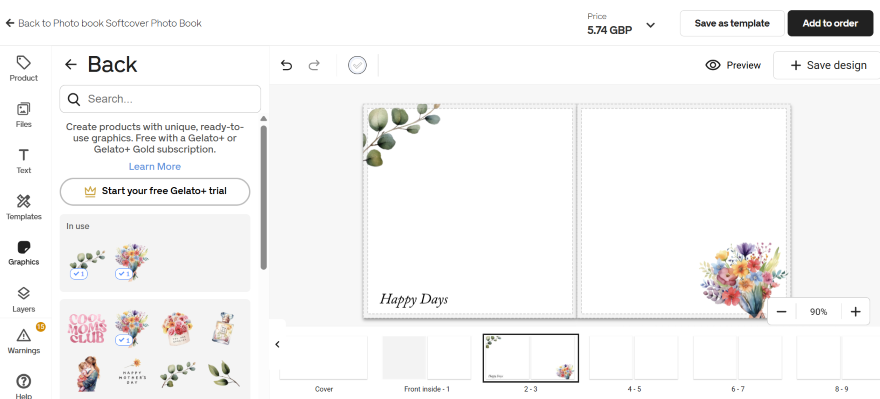Select the Text tool in sidebar
The image size is (880, 399).
[x=24, y=161]
